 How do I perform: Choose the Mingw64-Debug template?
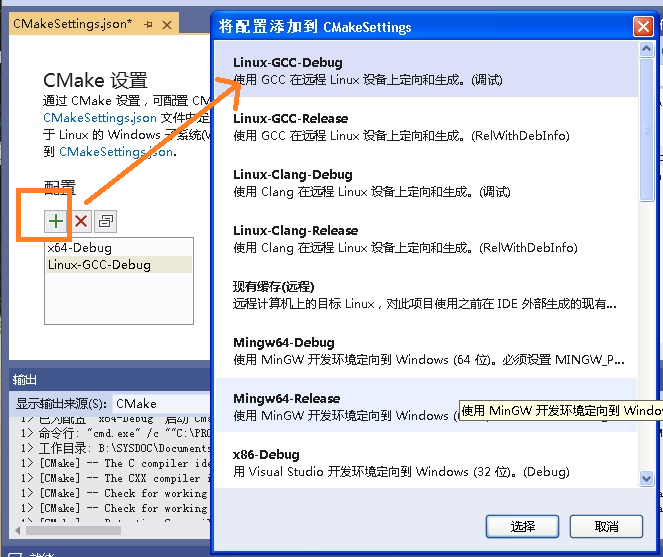click(426, 351)
